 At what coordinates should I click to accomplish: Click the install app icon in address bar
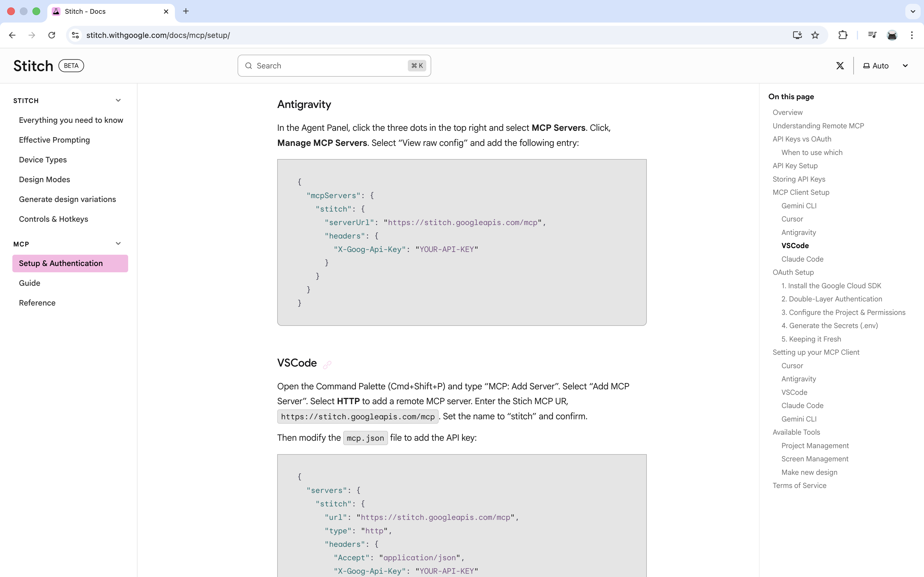[797, 35]
